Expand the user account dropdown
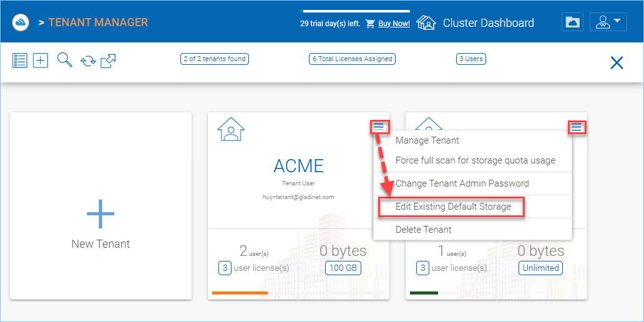The width and height of the screenshot is (644, 322). point(608,22)
